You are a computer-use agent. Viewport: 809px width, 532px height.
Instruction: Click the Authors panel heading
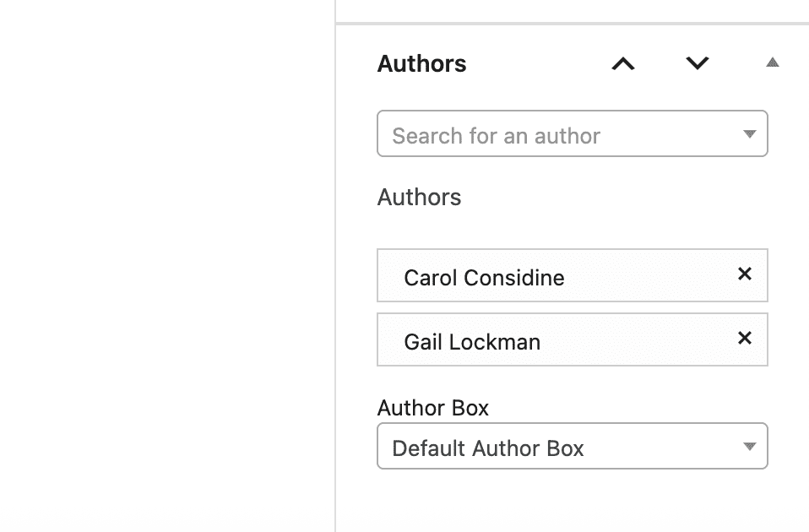coord(421,62)
